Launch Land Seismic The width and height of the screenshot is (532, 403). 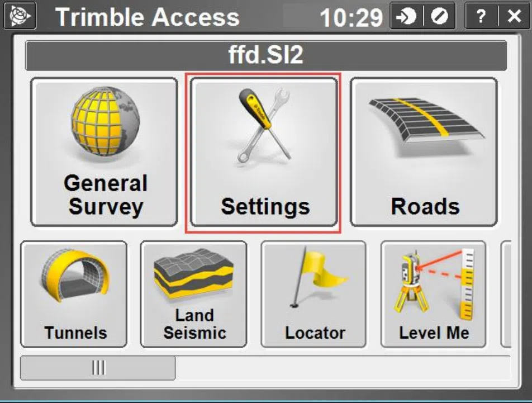click(194, 294)
